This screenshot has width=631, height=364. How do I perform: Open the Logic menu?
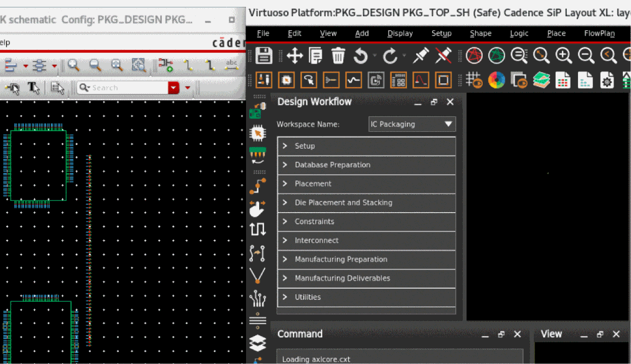(x=519, y=34)
